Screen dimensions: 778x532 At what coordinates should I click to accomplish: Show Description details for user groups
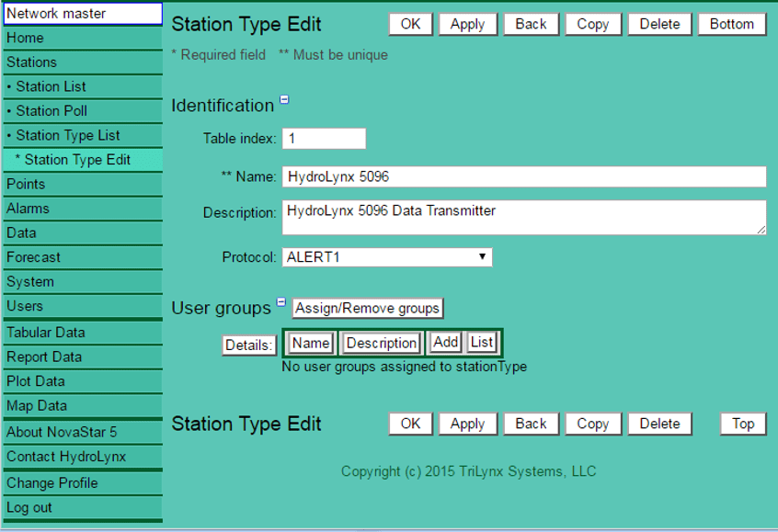pyautogui.click(x=381, y=343)
